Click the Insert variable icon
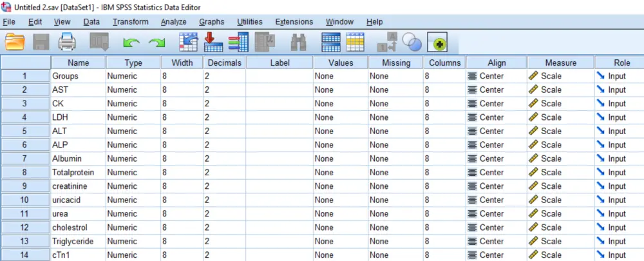 pos(355,42)
